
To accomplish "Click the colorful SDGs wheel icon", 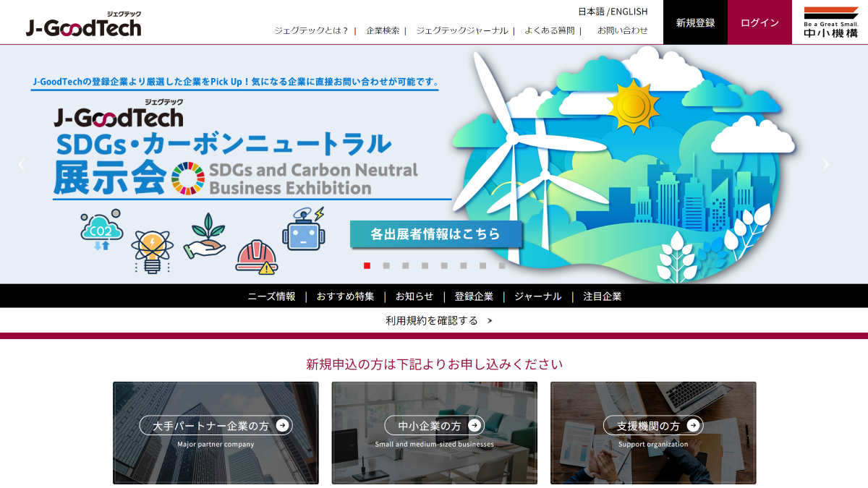I will [x=187, y=176].
